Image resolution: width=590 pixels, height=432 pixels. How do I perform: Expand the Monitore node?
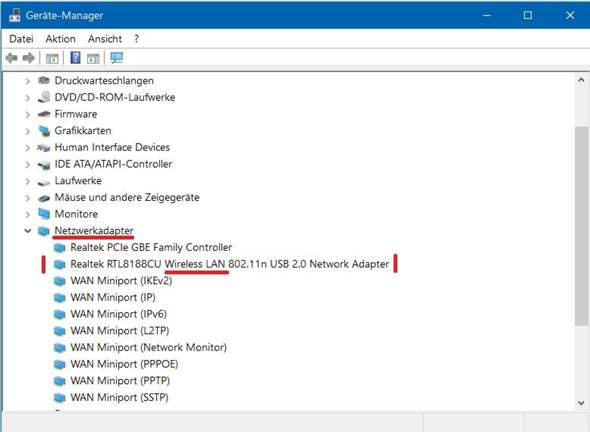click(27, 214)
